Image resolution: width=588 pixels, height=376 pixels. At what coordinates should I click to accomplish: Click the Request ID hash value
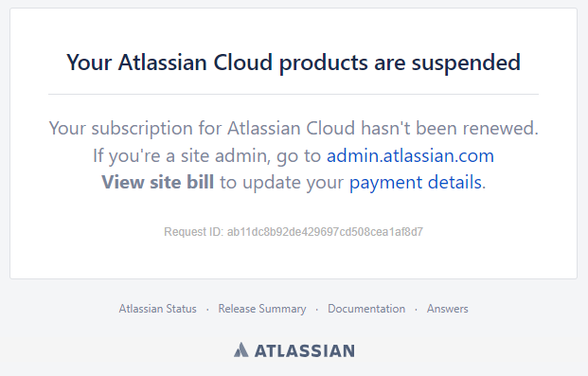[325, 232]
